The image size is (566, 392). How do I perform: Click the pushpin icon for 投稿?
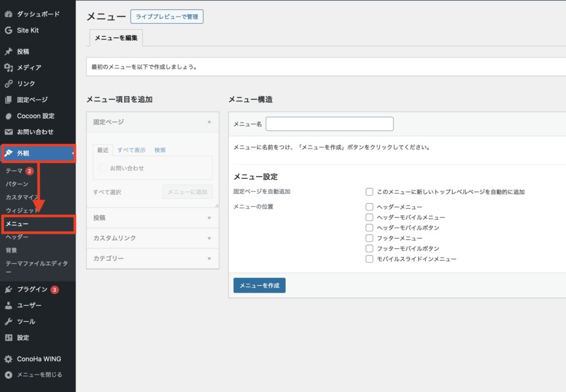(x=8, y=51)
